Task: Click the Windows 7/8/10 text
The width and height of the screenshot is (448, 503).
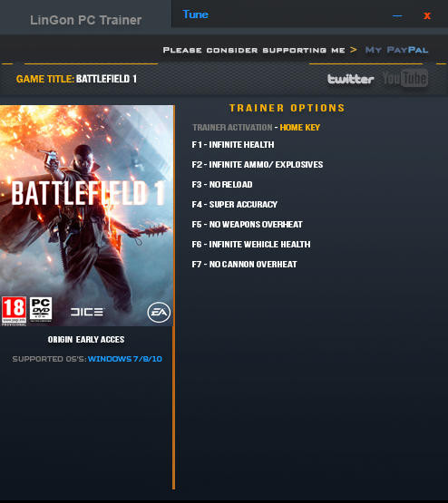Action: point(125,359)
